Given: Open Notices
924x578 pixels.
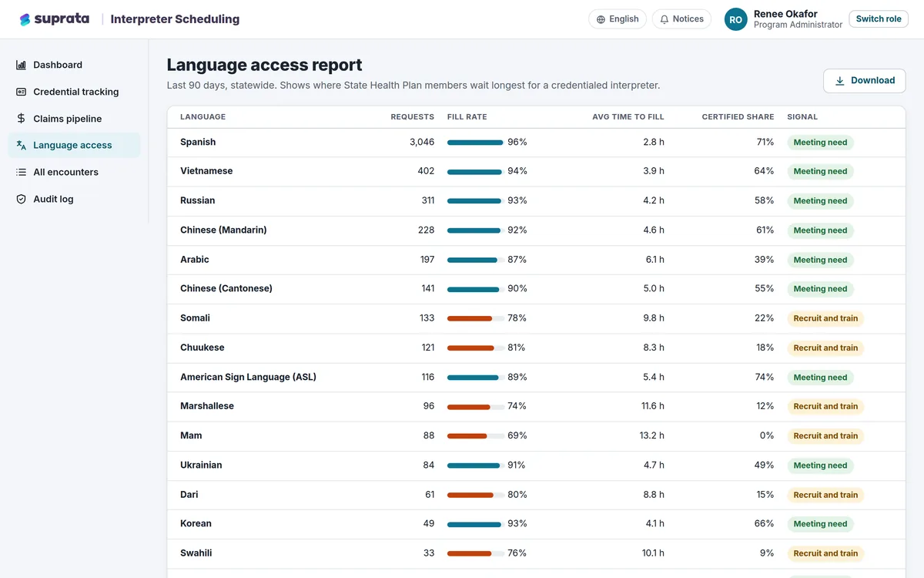Looking at the screenshot, I should 681,19.
